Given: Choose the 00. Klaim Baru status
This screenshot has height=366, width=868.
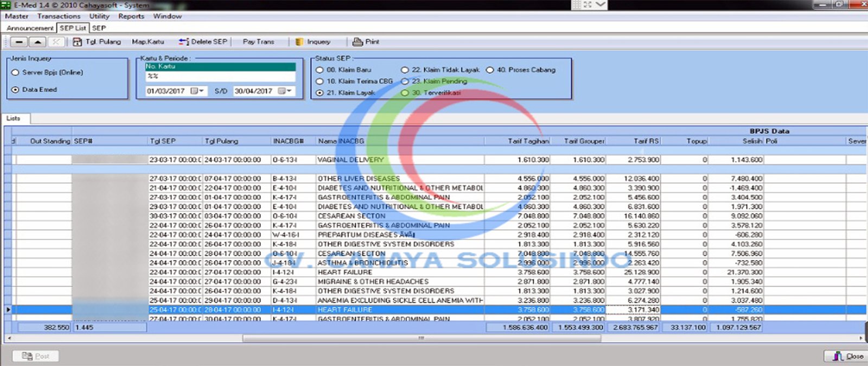Looking at the screenshot, I should 320,70.
